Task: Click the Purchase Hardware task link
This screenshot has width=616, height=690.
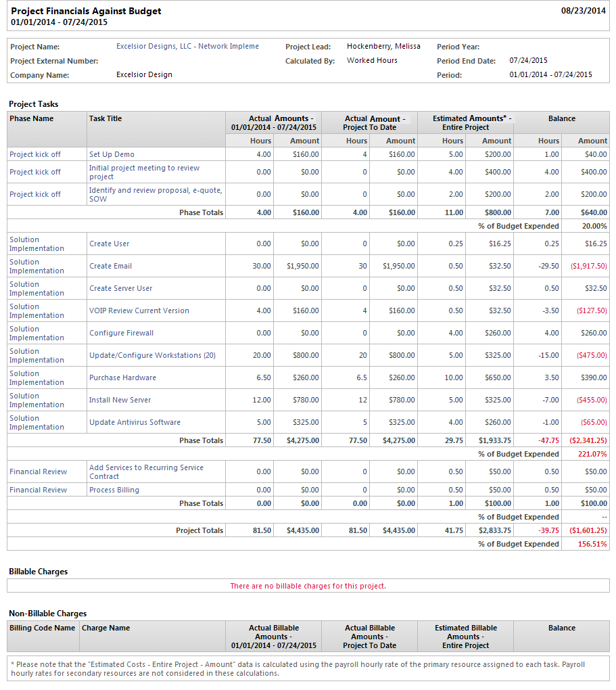Action: [x=122, y=377]
